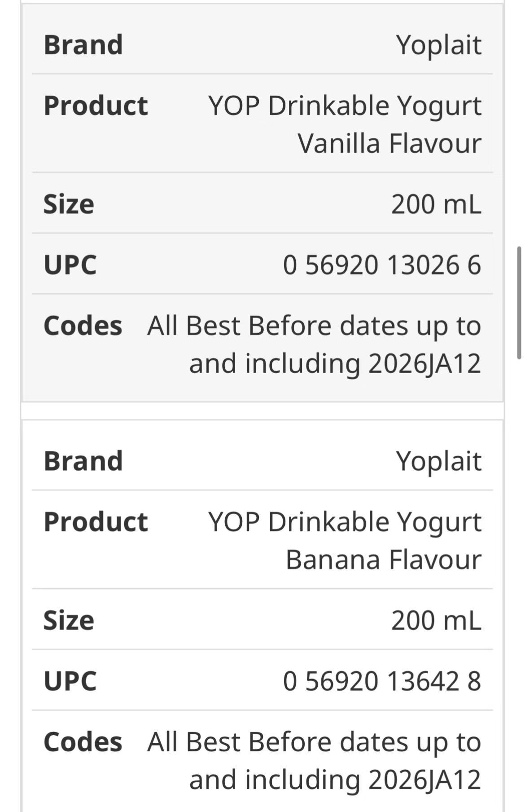
Task: Click the UPC label in the second card
Action: (70, 681)
